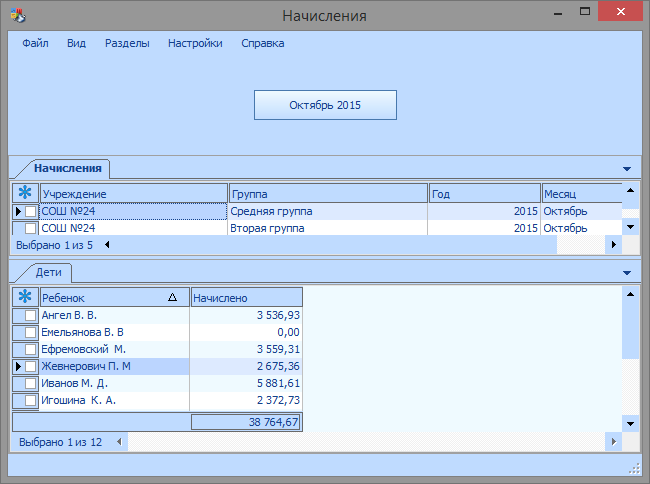The image size is (650, 484).
Task: Sort by the Начислено column header
Action: [247, 298]
